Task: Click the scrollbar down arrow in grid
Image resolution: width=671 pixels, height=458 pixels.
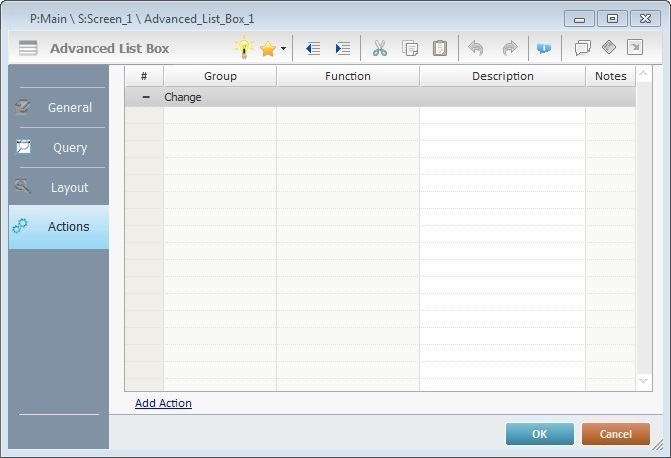Action: coord(643,381)
